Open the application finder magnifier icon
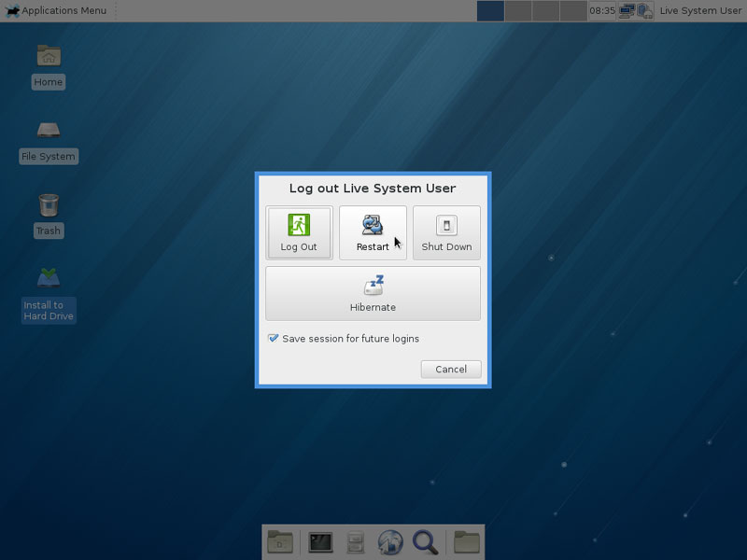The width and height of the screenshot is (747, 560). point(426,542)
